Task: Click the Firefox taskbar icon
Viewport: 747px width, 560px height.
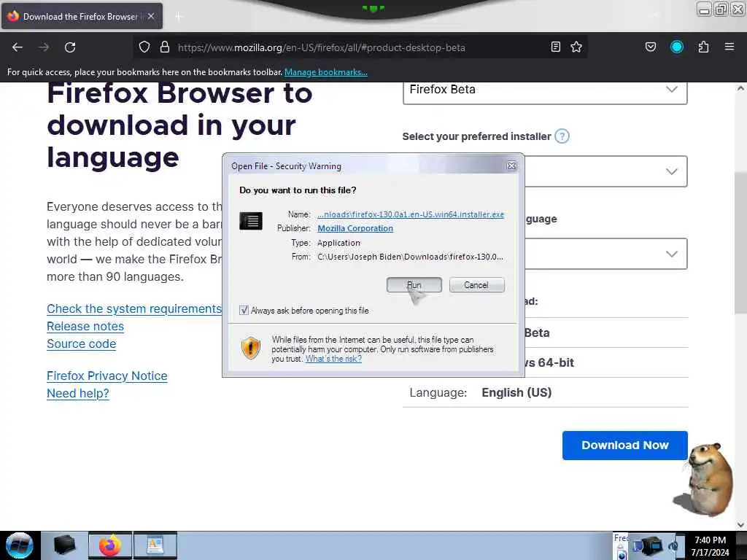Action: 110,545
